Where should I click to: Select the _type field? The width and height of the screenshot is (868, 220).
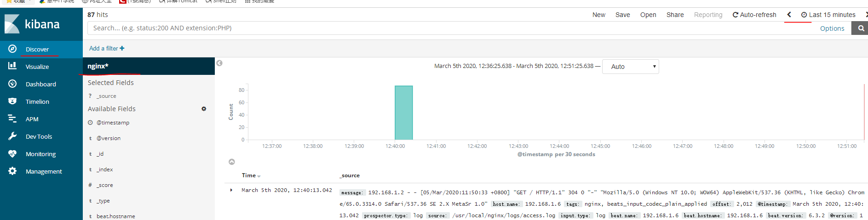(x=103, y=201)
